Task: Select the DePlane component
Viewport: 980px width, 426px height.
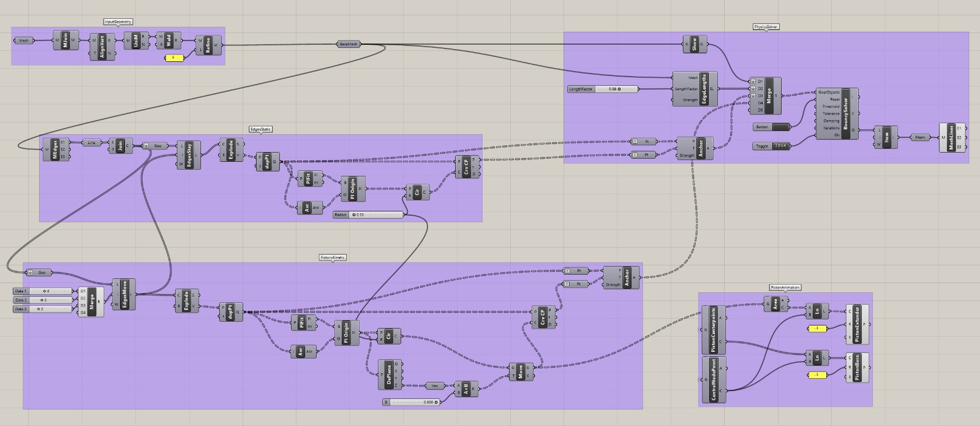Action: click(x=389, y=375)
